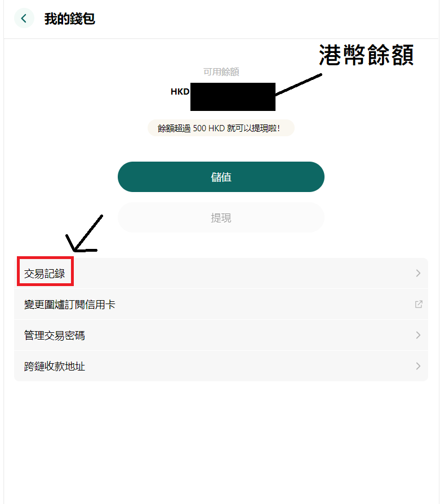Screen dimensions: 440x504
Task: Open 變更圍爐訂閱信用卡 option
Action: [x=221, y=304]
